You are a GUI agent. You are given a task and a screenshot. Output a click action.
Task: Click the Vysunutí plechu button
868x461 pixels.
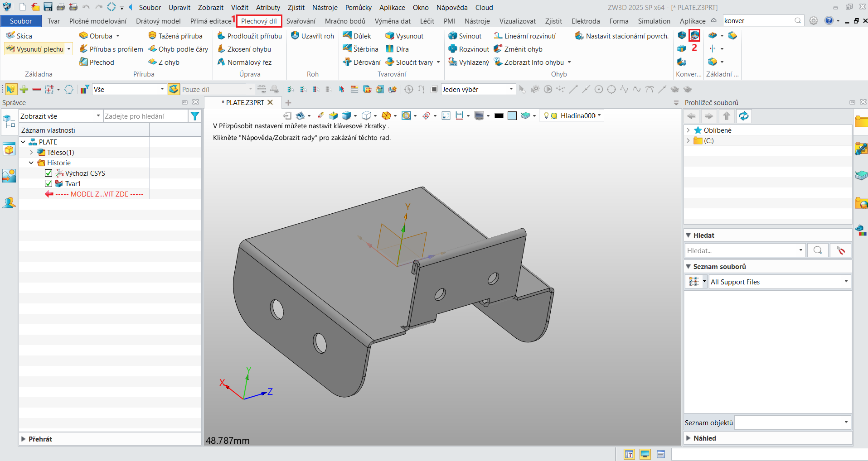(x=35, y=49)
